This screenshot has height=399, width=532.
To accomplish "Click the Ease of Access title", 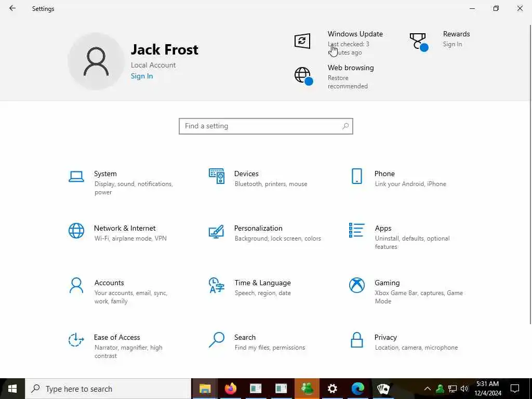I will click(117, 337).
